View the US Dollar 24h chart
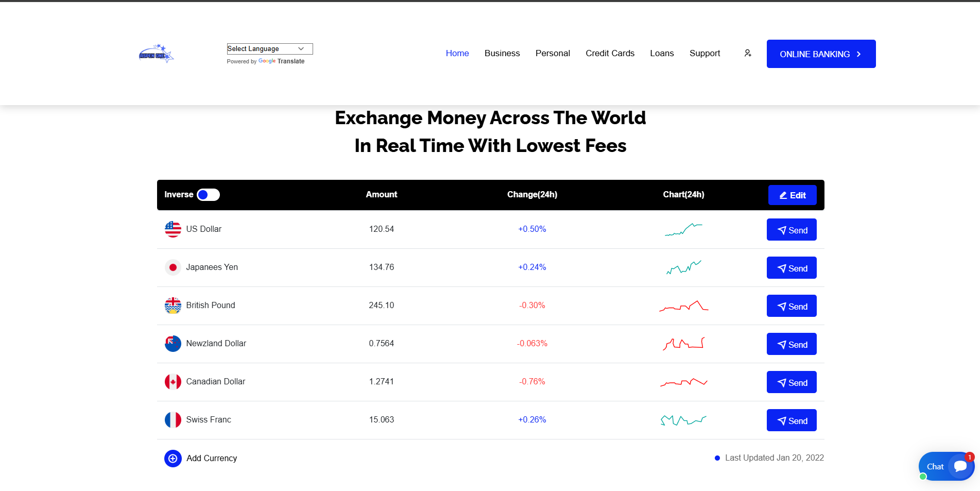This screenshot has width=980, height=491. pos(683,229)
